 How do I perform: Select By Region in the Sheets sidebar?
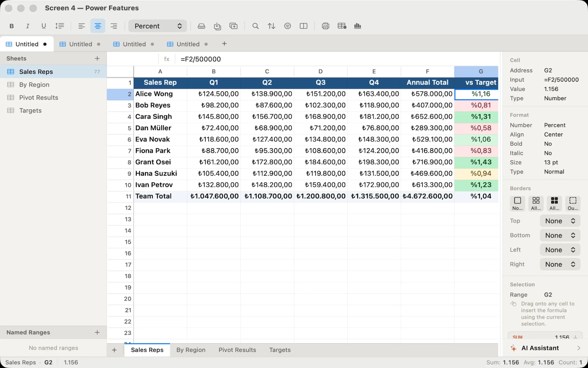coord(53,85)
